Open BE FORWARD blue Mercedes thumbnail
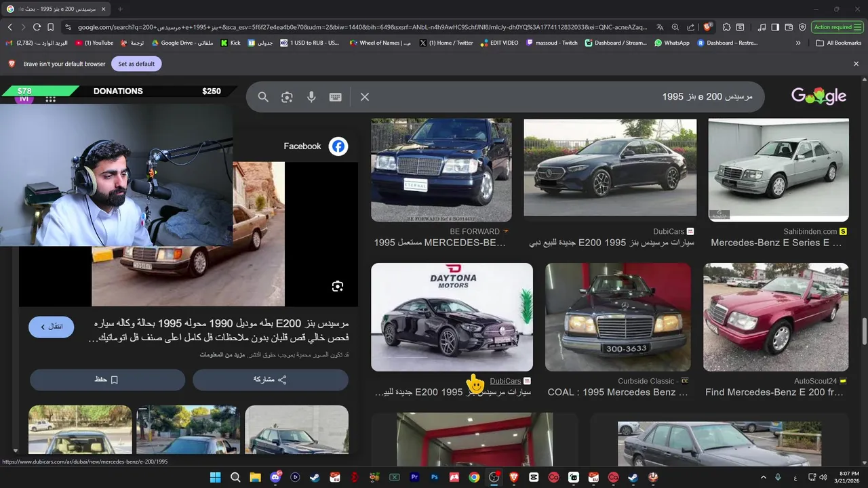 441,170
